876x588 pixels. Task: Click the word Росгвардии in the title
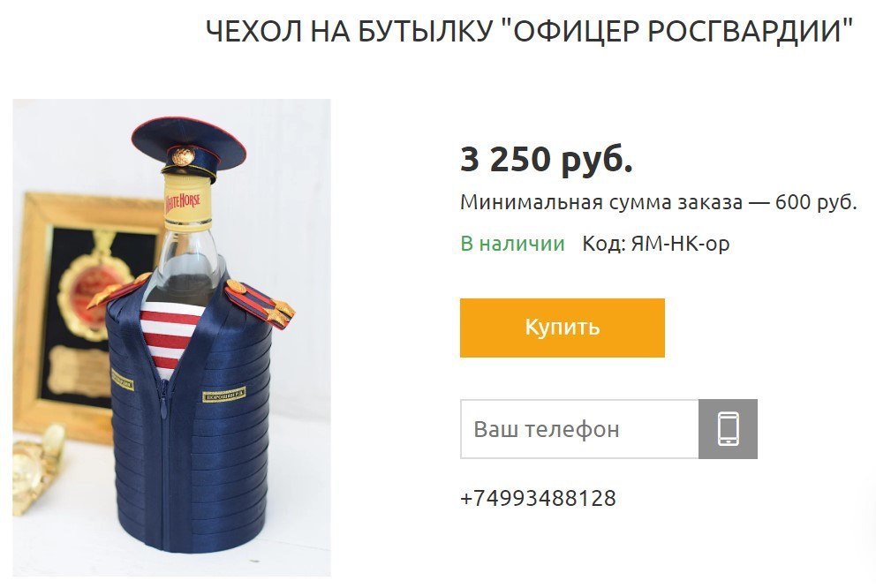coord(751,31)
